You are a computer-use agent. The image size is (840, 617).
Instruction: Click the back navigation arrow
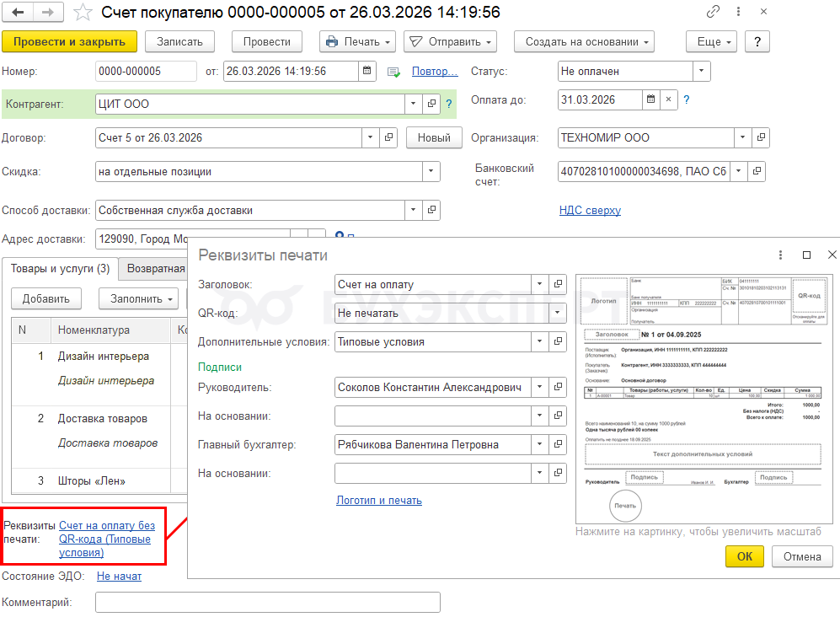(19, 13)
